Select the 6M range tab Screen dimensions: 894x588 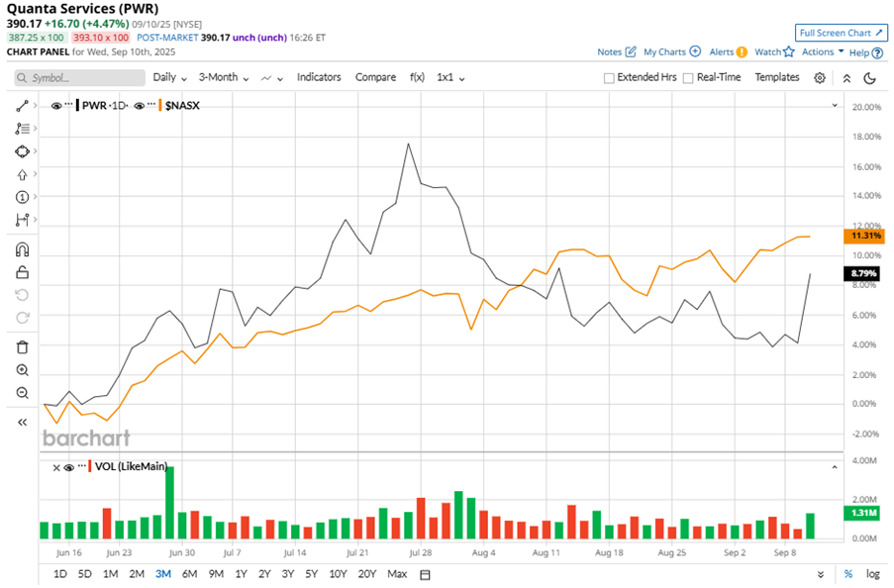189,574
